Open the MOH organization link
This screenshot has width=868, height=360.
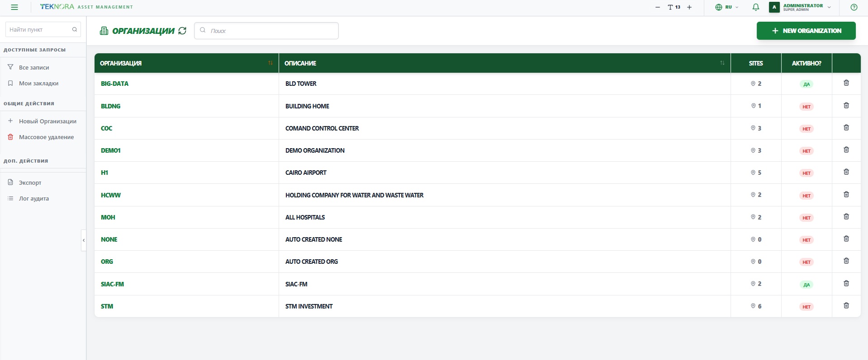pos(108,217)
